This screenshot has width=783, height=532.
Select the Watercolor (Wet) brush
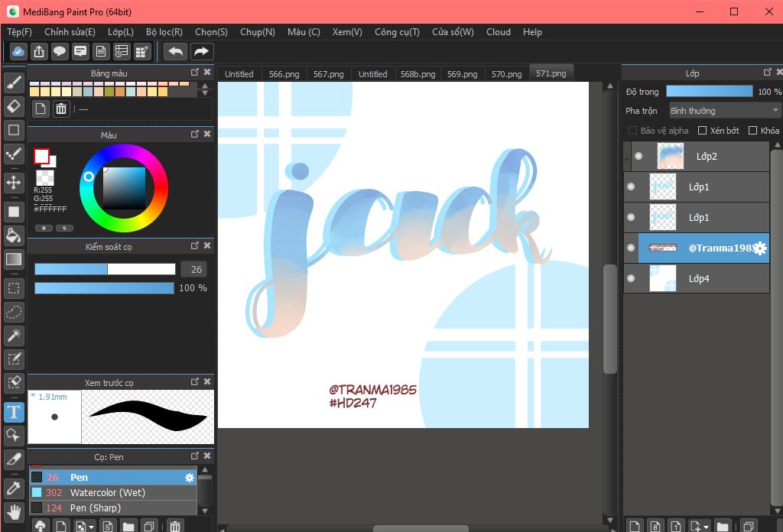coord(113,492)
